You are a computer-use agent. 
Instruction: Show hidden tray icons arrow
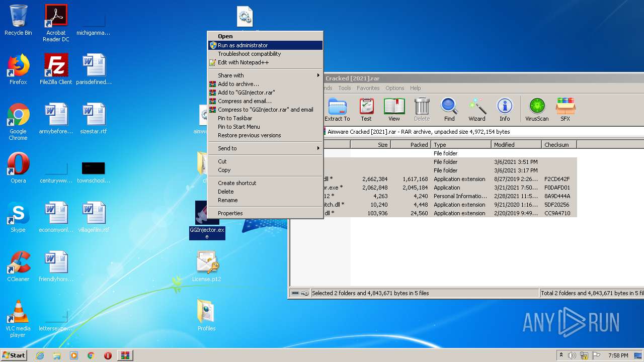point(561,355)
